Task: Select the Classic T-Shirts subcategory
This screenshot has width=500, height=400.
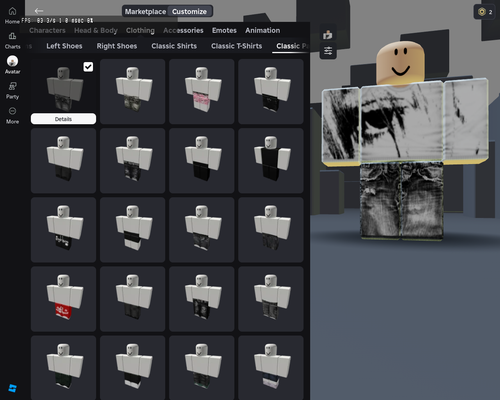Action: click(236, 46)
